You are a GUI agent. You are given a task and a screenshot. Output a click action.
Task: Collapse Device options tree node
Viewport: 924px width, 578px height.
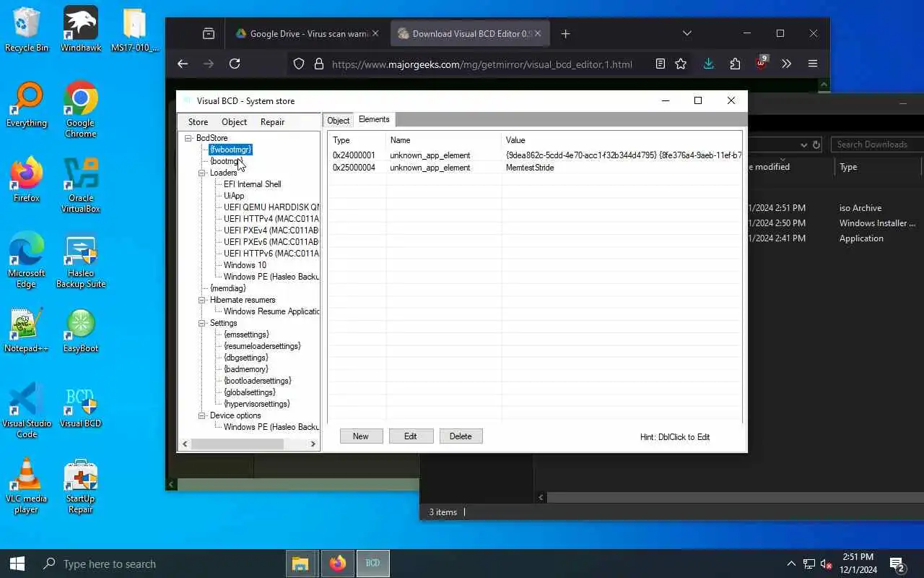click(x=202, y=415)
